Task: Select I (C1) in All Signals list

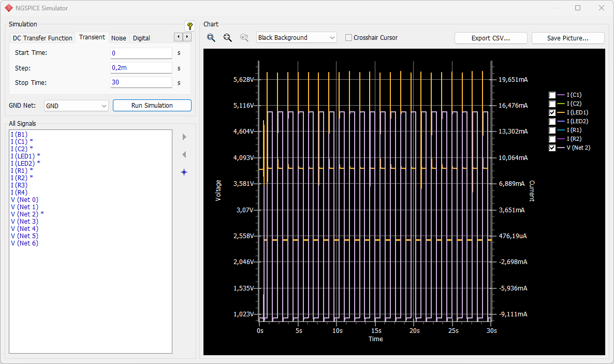Action: tap(22, 141)
